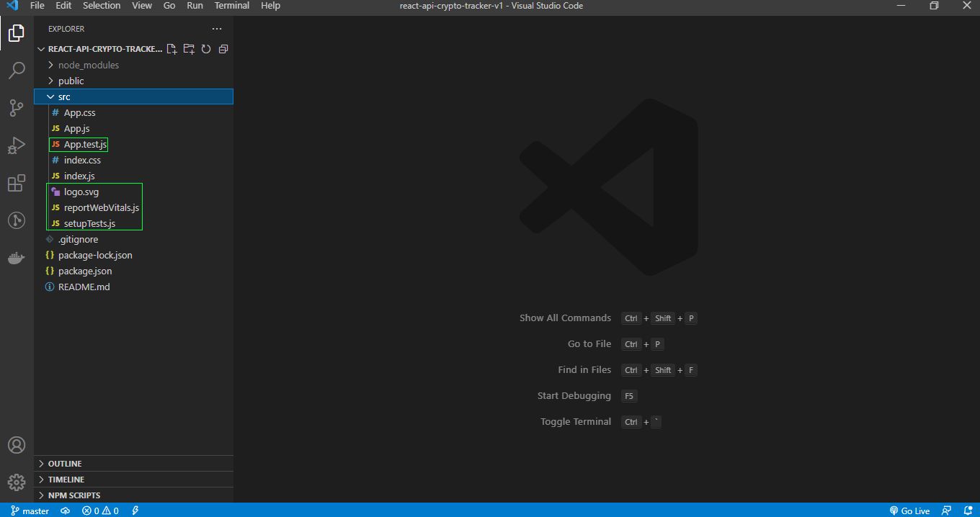
Task: Open the Docker view in the activity bar
Action: coord(16,258)
